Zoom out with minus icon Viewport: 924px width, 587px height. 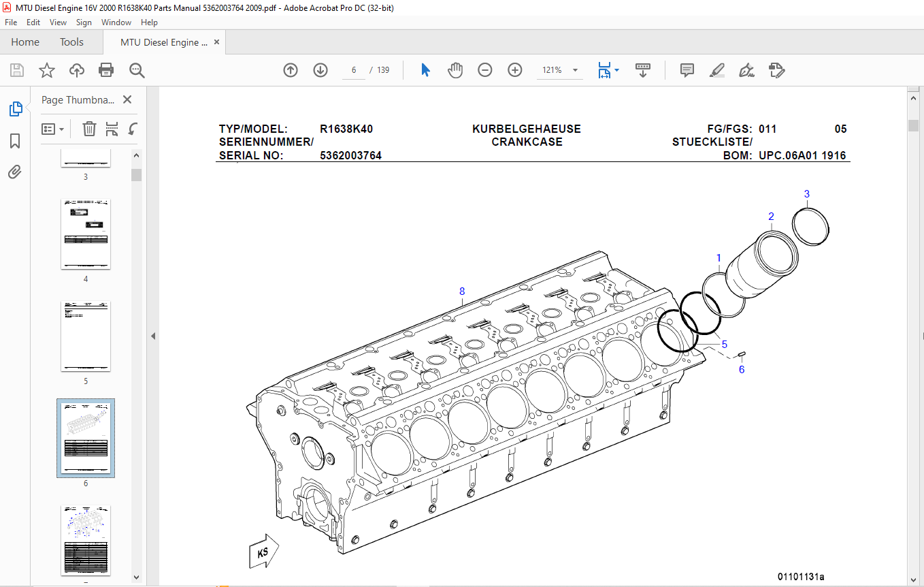485,70
